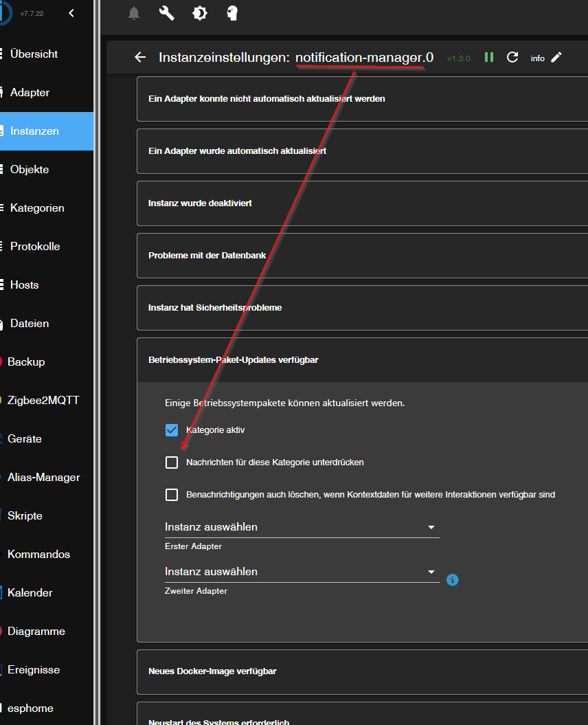
Task: Click the blue info icon beside Zweiter Adapter
Action: tap(452, 579)
